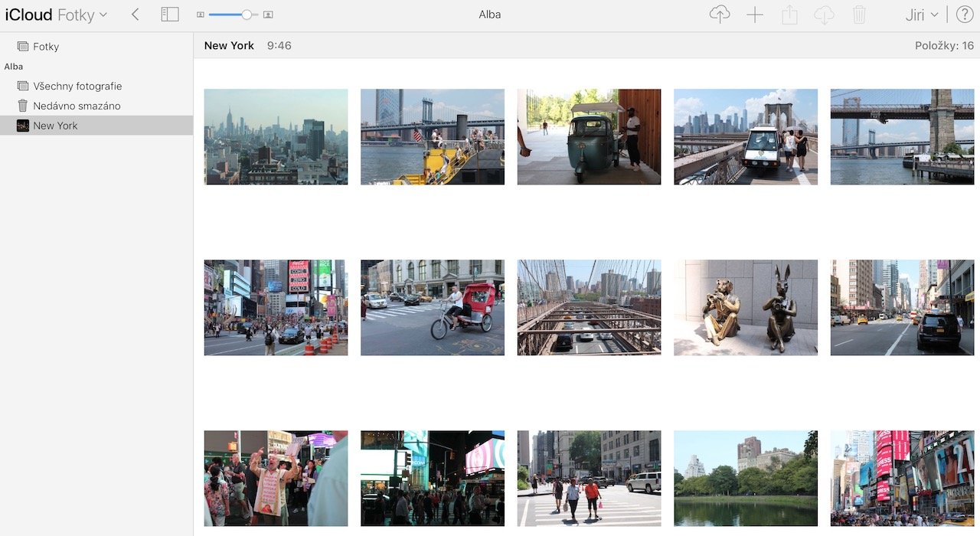
Task: Open the share icon in toolbar
Action: tap(789, 15)
